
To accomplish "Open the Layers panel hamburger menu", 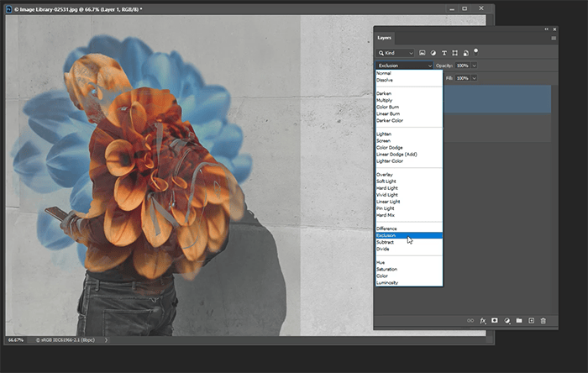I will 554,38.
